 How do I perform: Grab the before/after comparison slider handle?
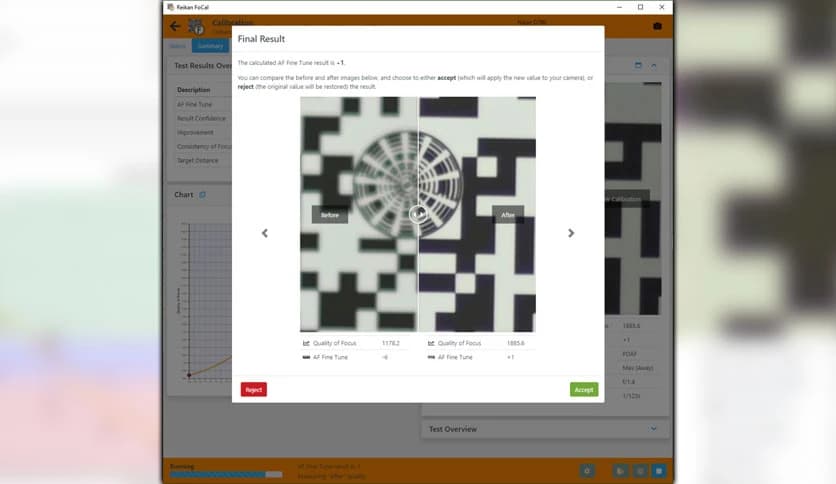coord(418,214)
